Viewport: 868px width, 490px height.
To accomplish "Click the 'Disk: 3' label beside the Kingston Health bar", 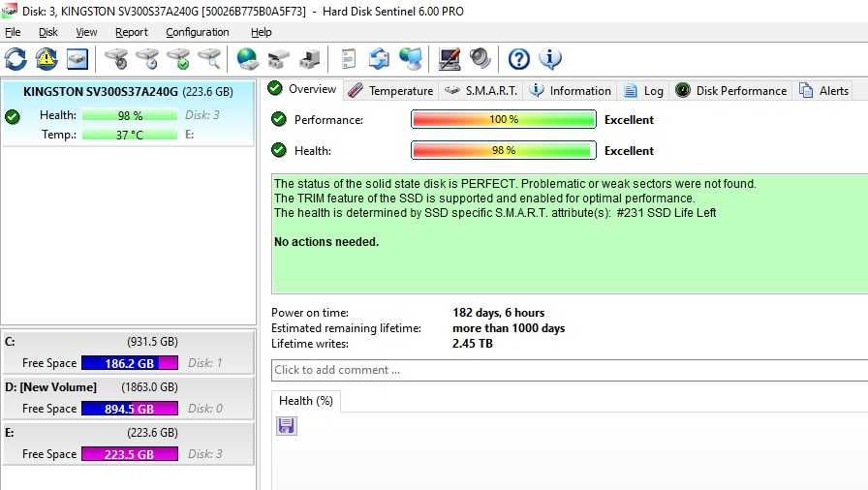I will [202, 115].
